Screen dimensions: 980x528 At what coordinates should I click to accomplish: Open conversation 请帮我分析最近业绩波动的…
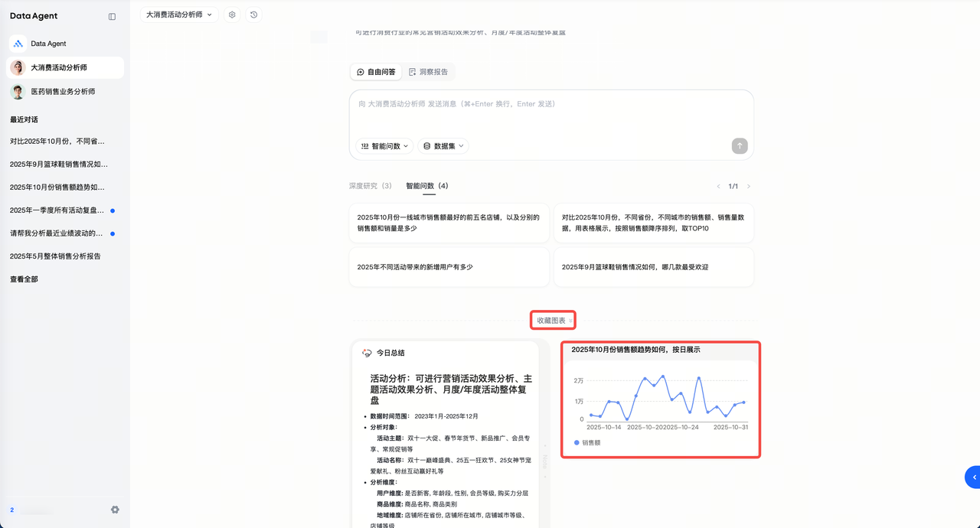pos(64,233)
